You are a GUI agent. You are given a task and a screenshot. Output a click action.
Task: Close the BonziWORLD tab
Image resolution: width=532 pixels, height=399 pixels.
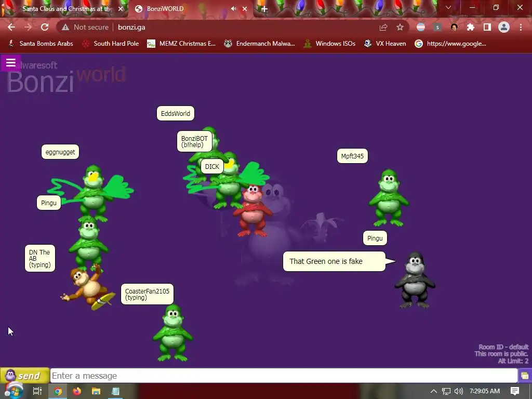pyautogui.click(x=245, y=9)
